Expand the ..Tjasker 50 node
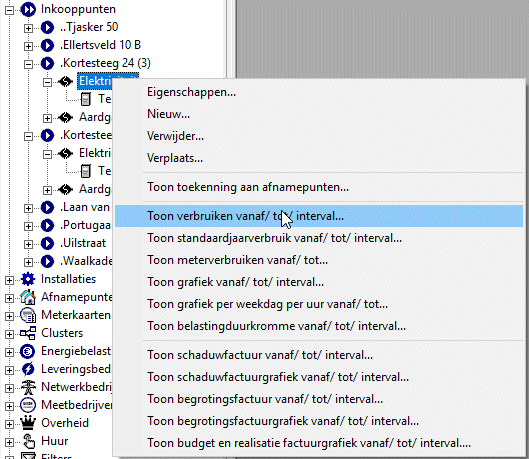 click(28, 28)
